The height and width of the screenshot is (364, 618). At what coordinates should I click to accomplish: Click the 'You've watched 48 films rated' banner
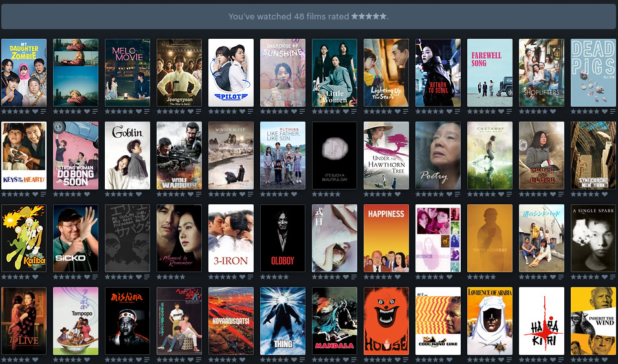309,17
